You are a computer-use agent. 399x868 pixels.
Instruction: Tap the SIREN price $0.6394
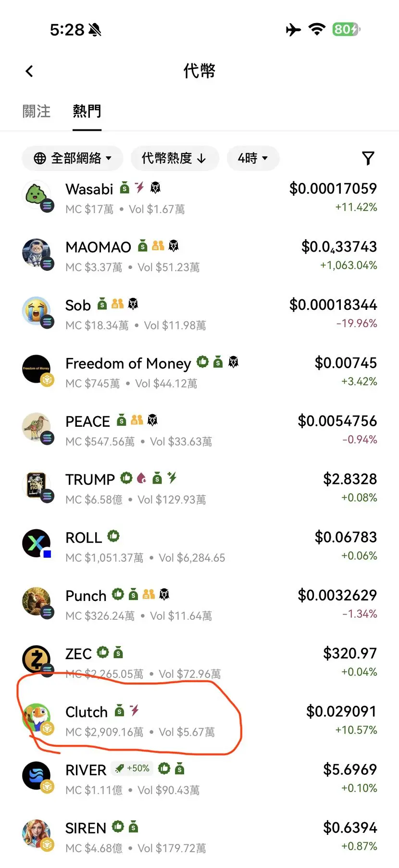pyautogui.click(x=349, y=828)
